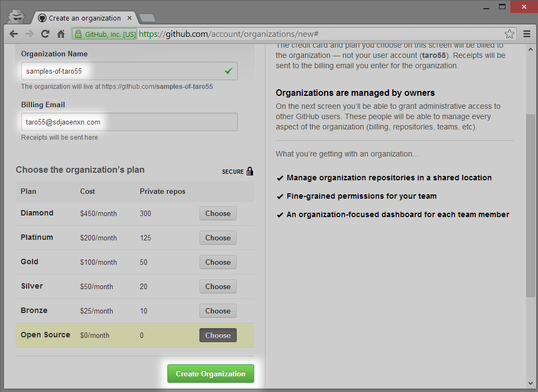Click the 'Fine-grained permissions for your team' item

[x=361, y=196]
